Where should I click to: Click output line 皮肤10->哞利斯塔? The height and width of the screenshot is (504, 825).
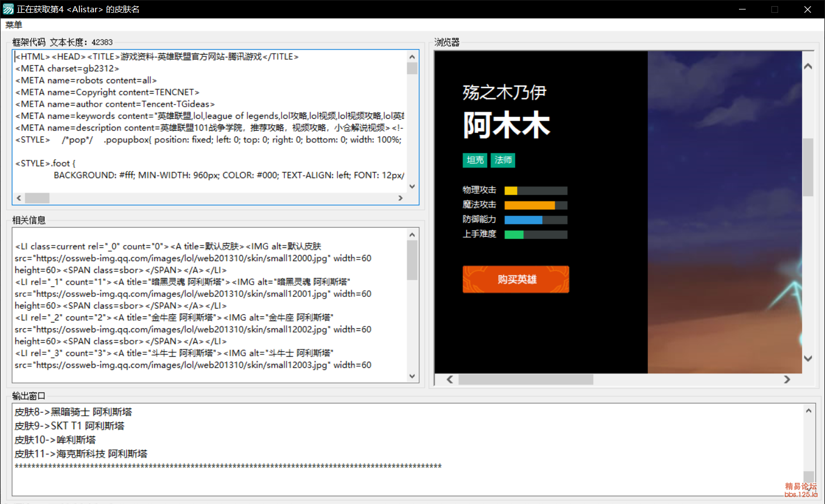click(x=55, y=440)
